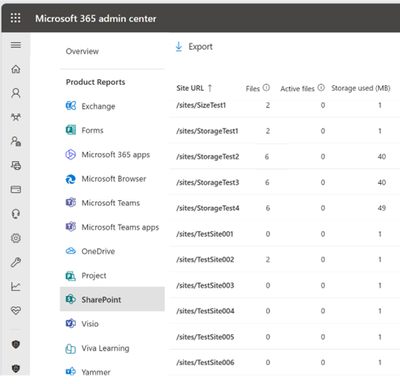
Task: Sort by Storage used (MB) column
Action: 361,88
